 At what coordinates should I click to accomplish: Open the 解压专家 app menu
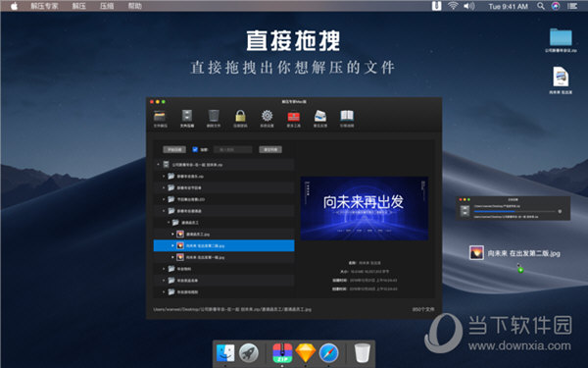[x=44, y=6]
